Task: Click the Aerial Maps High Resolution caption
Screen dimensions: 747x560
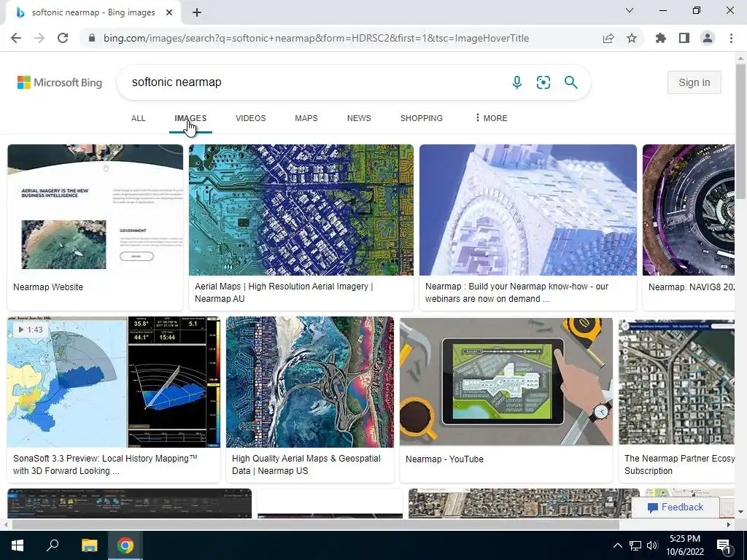Action: pyautogui.click(x=284, y=292)
